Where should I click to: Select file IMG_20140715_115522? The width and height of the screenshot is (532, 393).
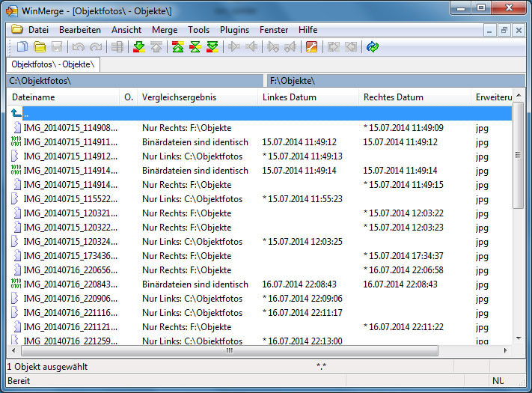pyautogui.click(x=70, y=199)
